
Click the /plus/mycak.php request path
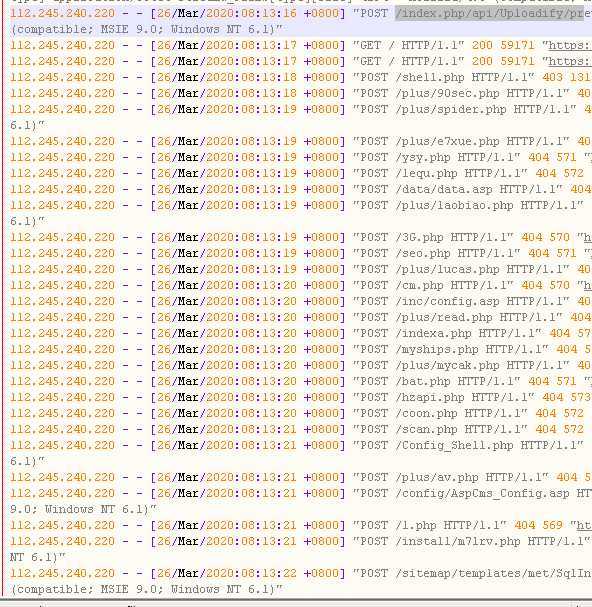(x=447, y=365)
